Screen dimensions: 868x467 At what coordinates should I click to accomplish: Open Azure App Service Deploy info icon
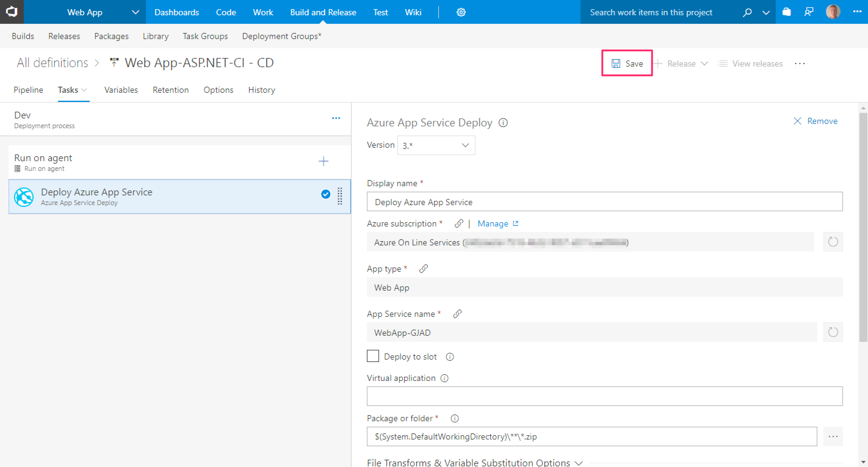[x=503, y=123]
